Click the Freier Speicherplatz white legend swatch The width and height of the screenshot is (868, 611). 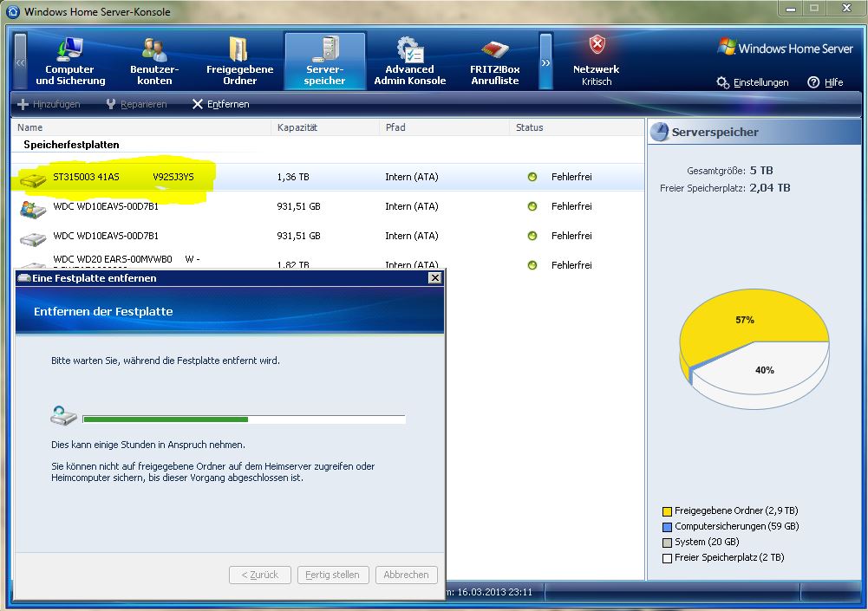667,558
